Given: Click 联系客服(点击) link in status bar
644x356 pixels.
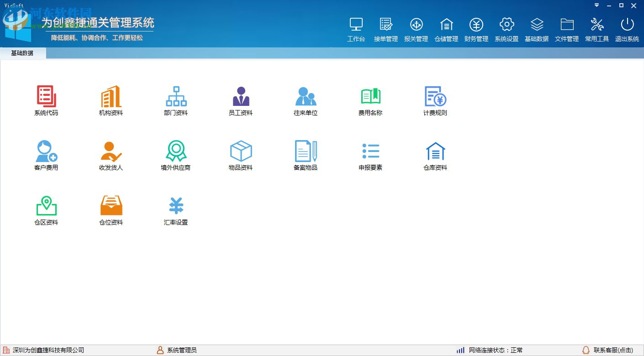Looking at the screenshot, I should click(613, 350).
